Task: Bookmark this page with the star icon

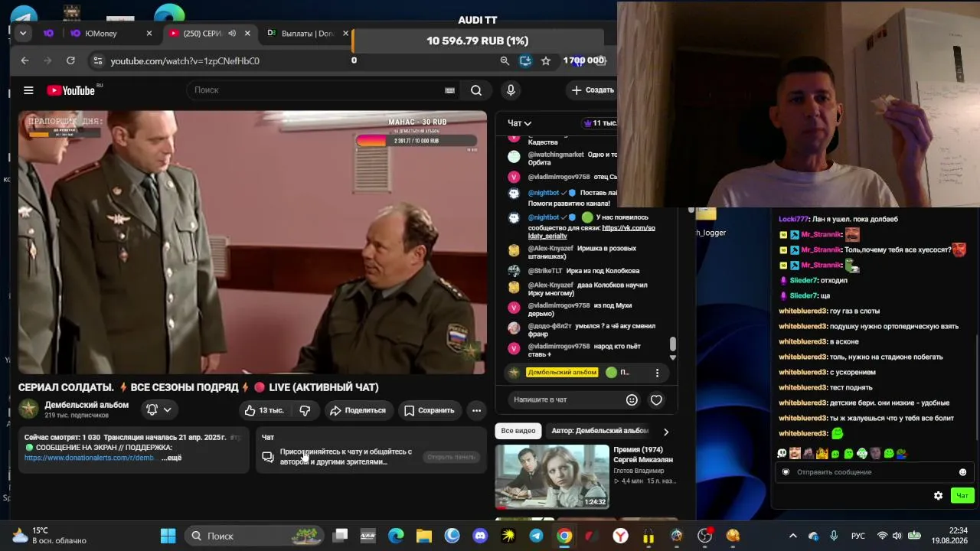Action: 546,60
